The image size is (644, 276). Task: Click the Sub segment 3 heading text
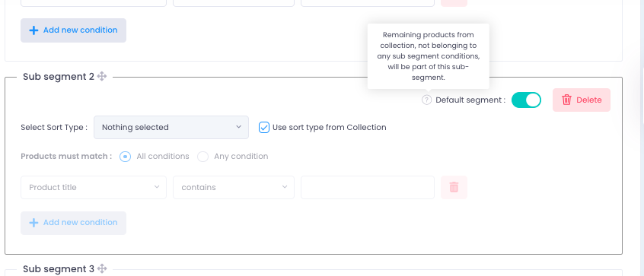[59, 269]
